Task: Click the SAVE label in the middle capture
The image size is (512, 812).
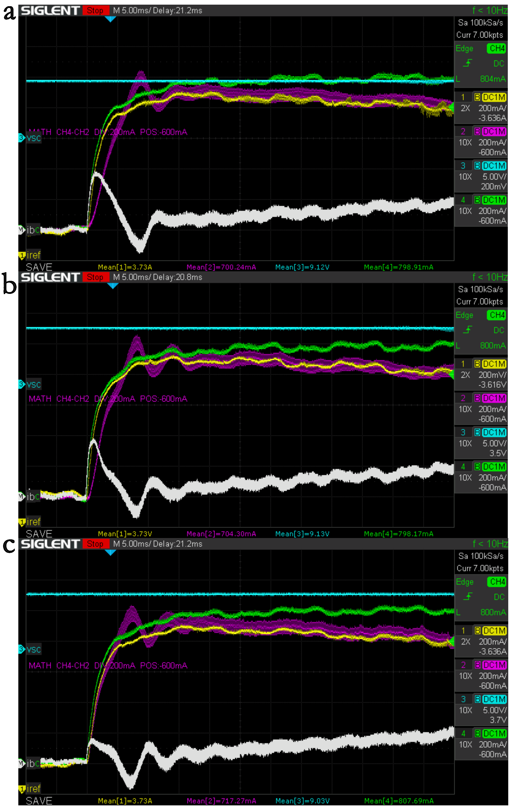Action: (39, 534)
